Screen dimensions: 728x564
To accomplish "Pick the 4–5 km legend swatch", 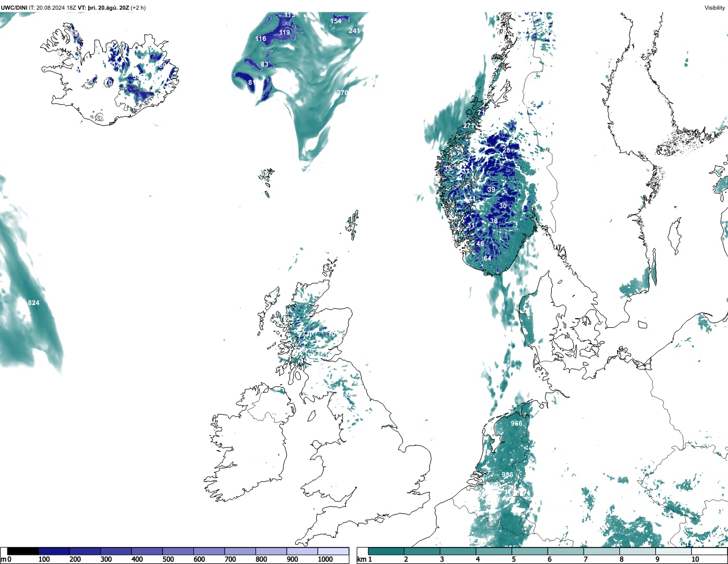I will [x=494, y=551].
